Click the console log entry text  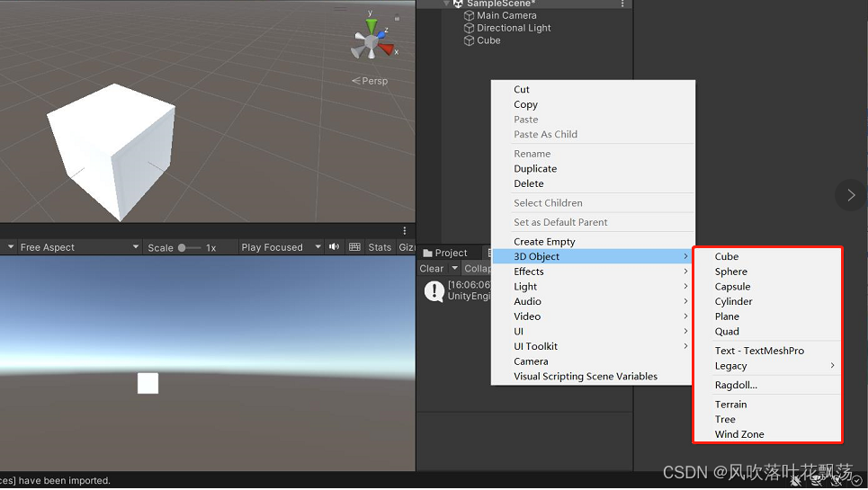[469, 290]
